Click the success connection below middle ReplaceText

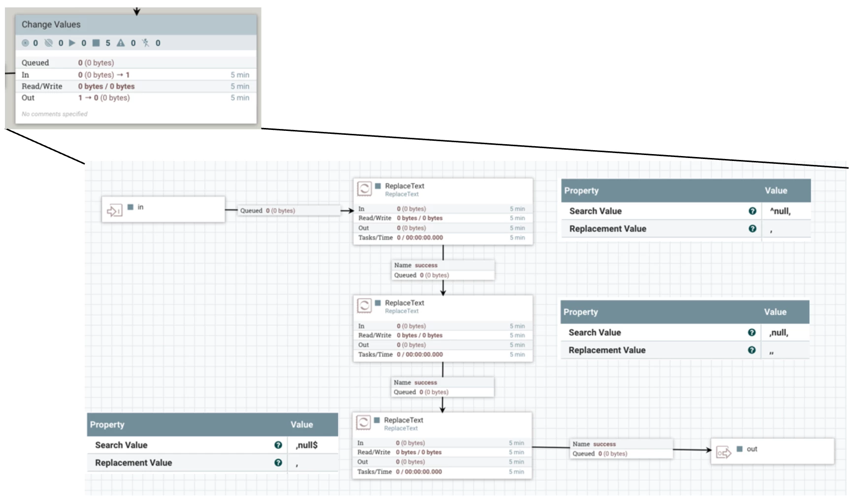point(443,387)
